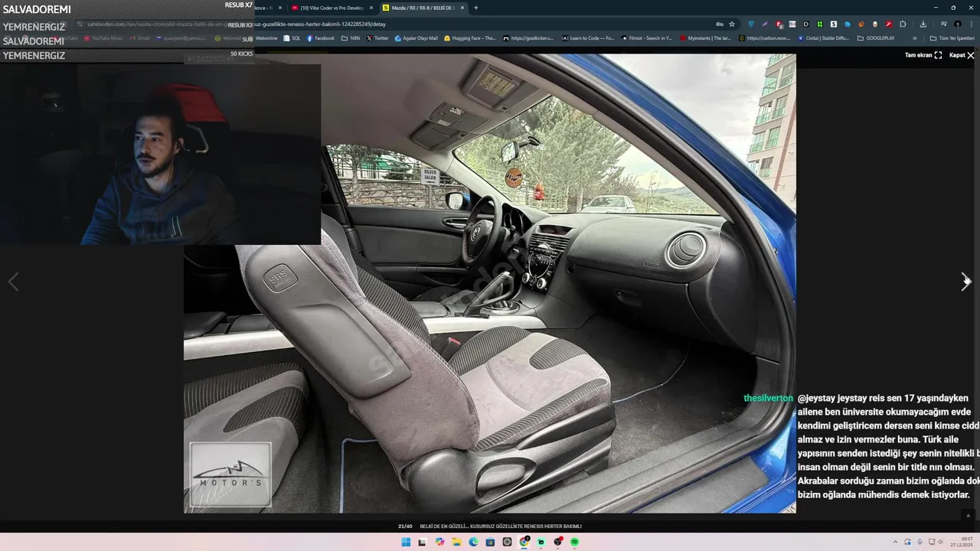
Task: Show hidden system tray icons
Action: coord(895,542)
